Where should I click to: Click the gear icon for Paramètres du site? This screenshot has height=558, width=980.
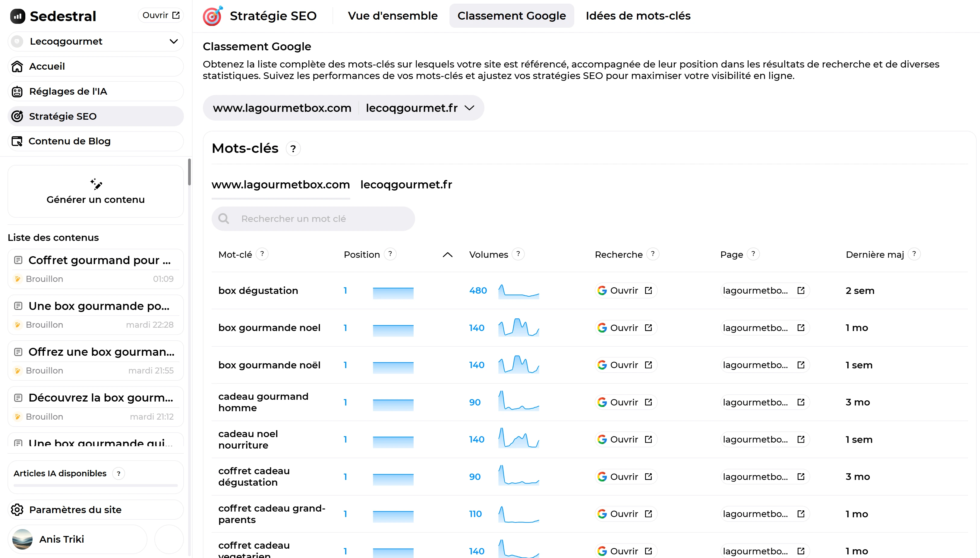[x=17, y=510]
